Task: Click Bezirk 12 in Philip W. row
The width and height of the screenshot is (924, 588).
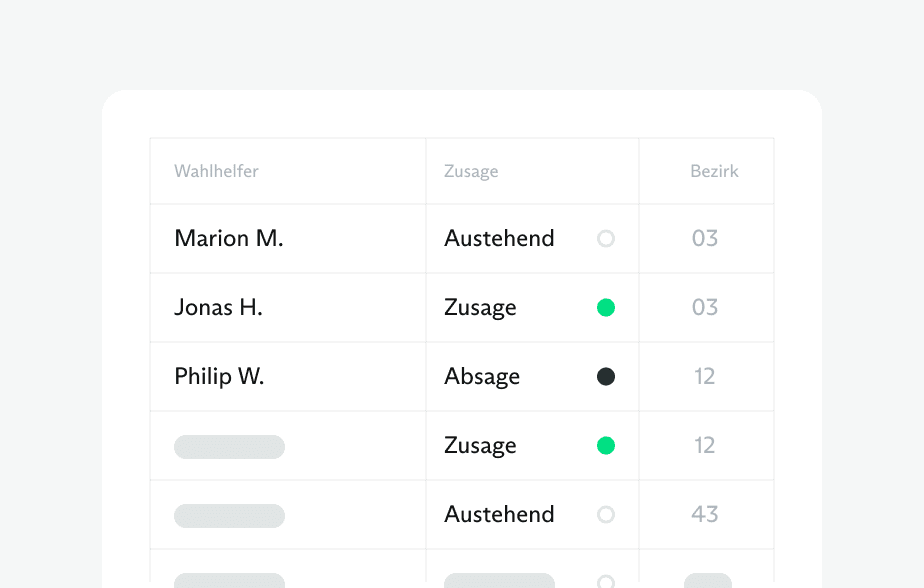Action: coord(705,377)
